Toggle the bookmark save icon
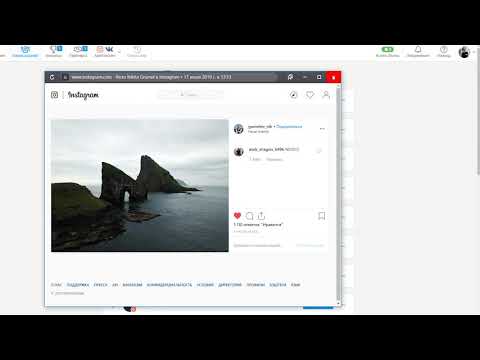 point(322,216)
